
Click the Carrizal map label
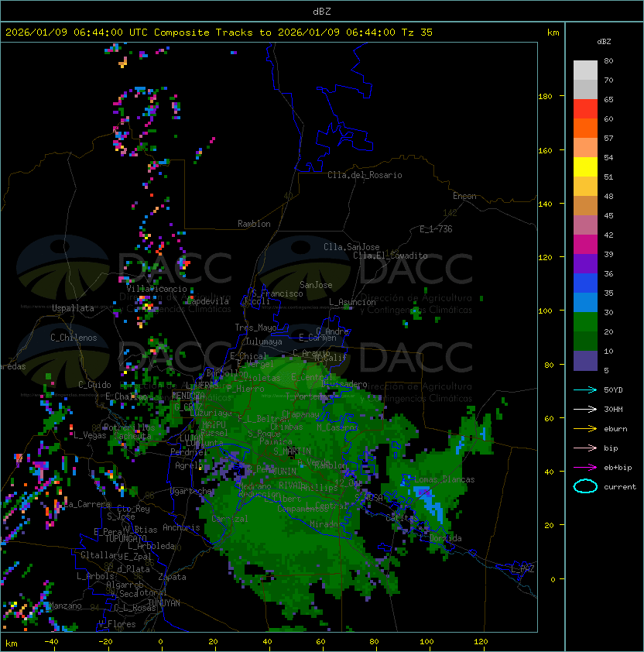point(230,519)
